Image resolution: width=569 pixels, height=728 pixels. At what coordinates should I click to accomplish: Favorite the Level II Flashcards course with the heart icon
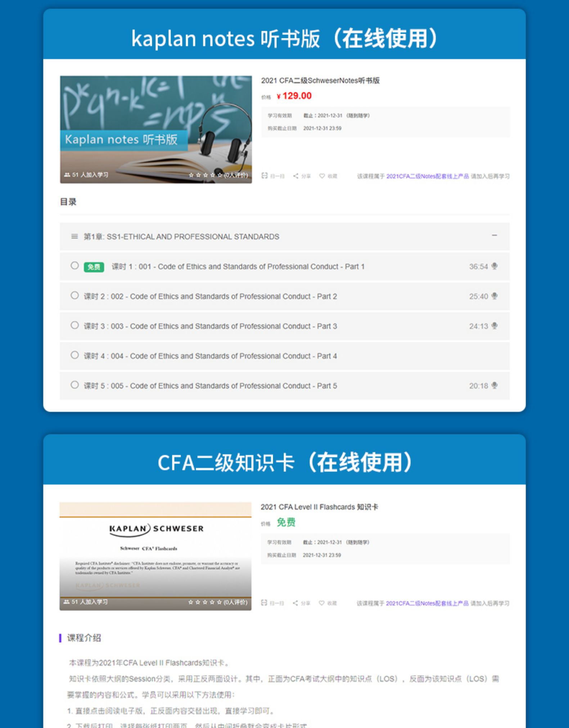(322, 603)
